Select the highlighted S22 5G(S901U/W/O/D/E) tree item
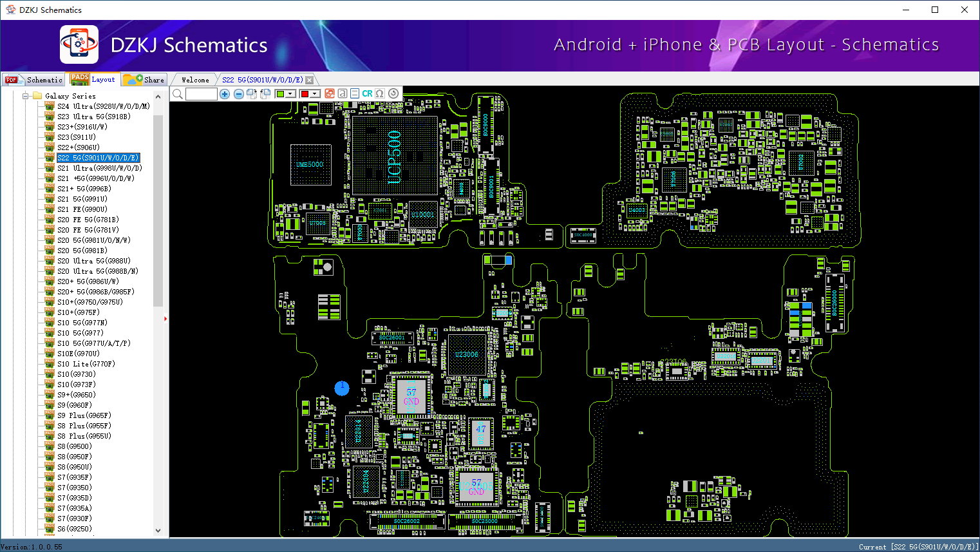This screenshot has height=552, width=980. point(98,158)
